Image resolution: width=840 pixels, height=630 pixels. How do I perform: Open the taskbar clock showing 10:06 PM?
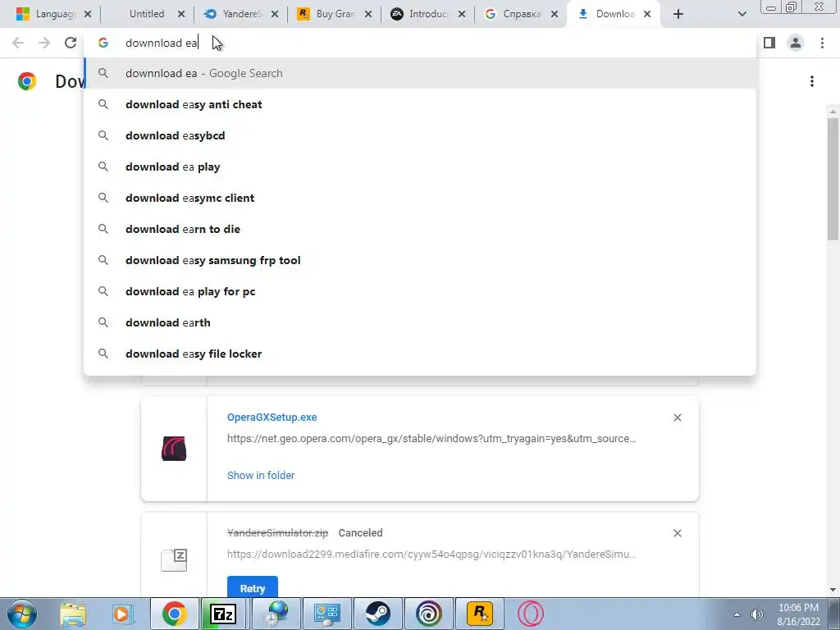coord(798,614)
